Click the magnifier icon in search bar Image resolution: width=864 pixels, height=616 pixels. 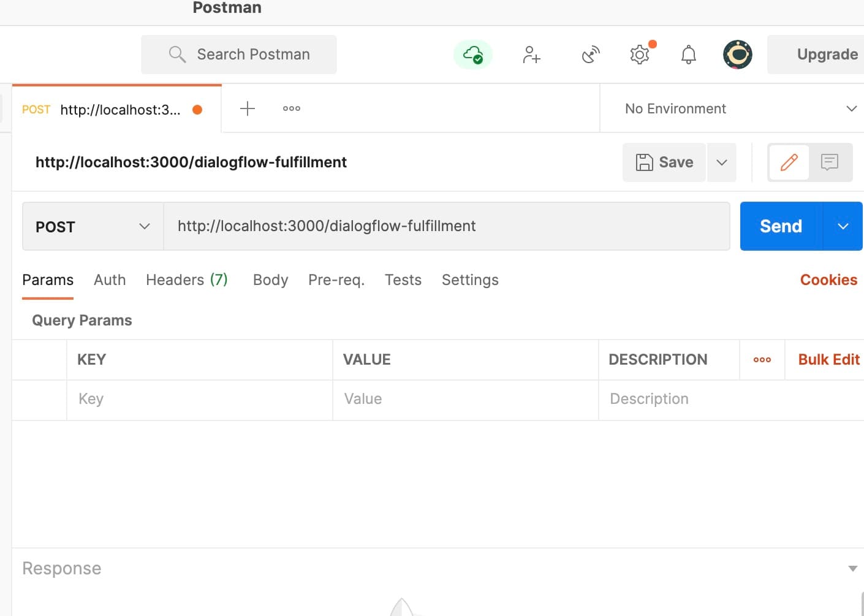pyautogui.click(x=177, y=55)
